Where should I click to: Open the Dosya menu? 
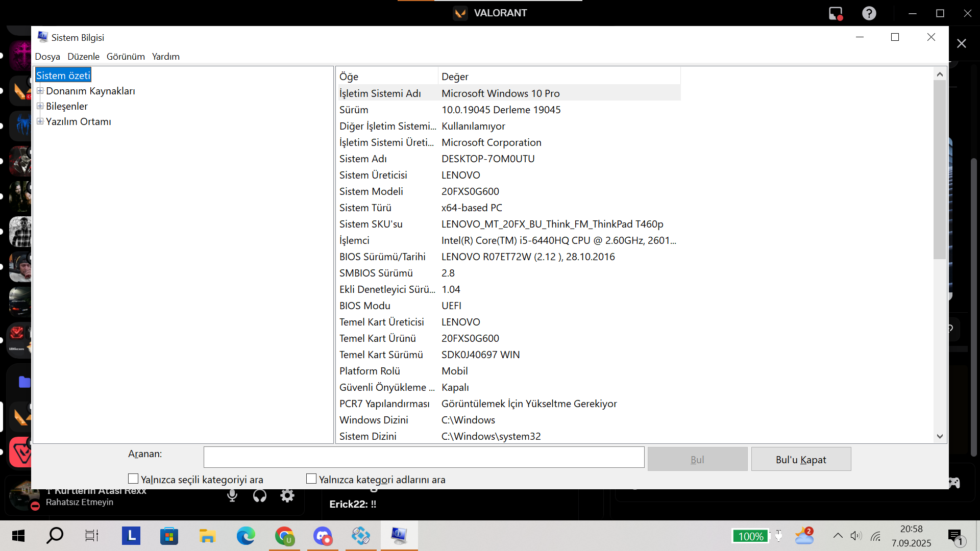[x=47, y=57]
